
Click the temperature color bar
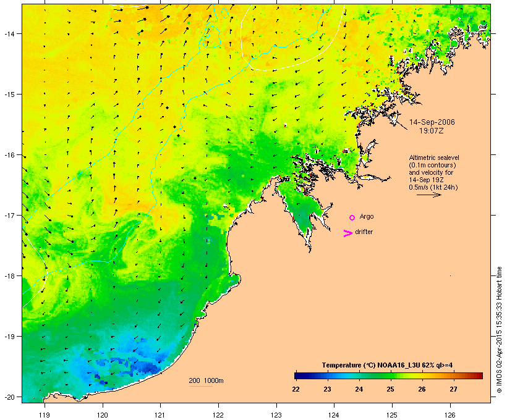(389, 376)
